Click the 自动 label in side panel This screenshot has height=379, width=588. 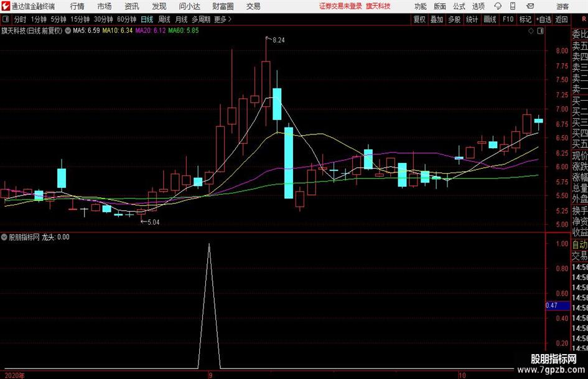580,245
